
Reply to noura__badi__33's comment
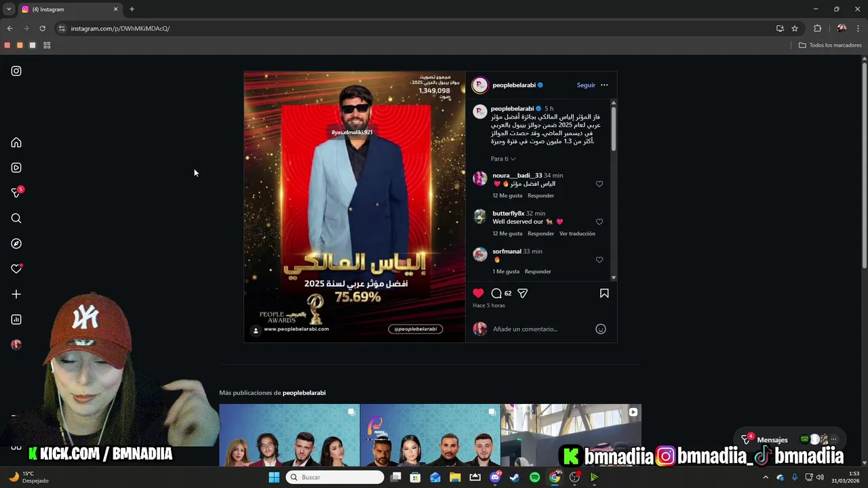pyautogui.click(x=540, y=196)
